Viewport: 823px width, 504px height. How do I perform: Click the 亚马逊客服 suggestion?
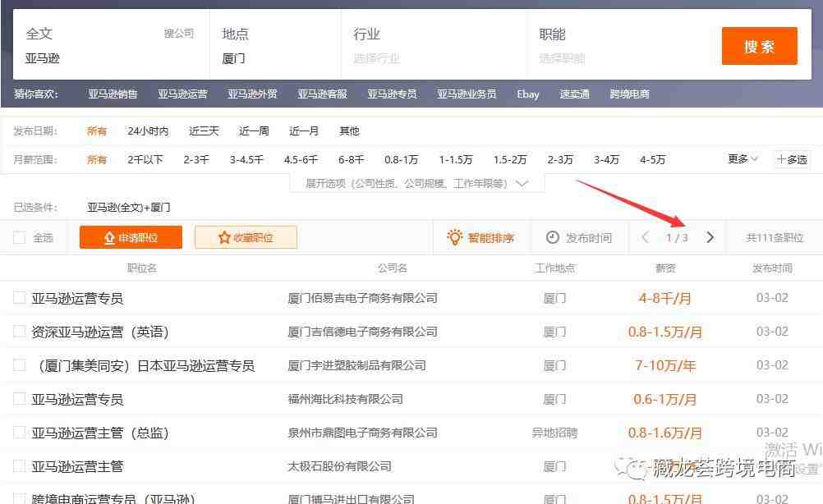coord(322,94)
